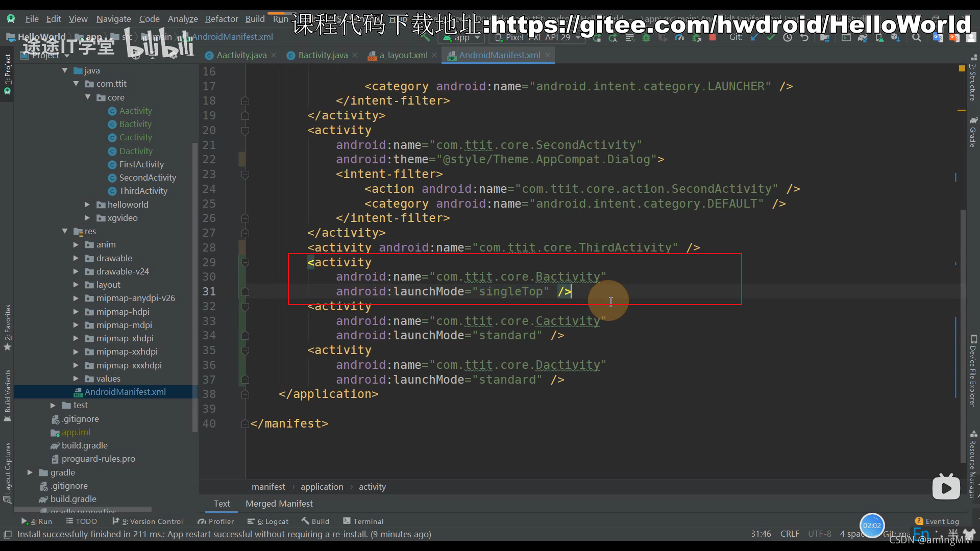980x551 pixels.
Task: Expand the drawable folder
Action: click(x=76, y=258)
